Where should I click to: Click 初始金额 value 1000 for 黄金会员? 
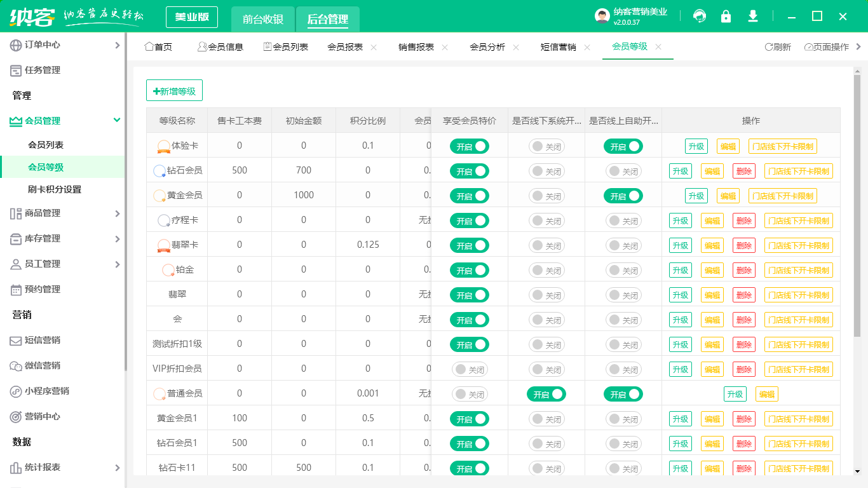coord(304,195)
